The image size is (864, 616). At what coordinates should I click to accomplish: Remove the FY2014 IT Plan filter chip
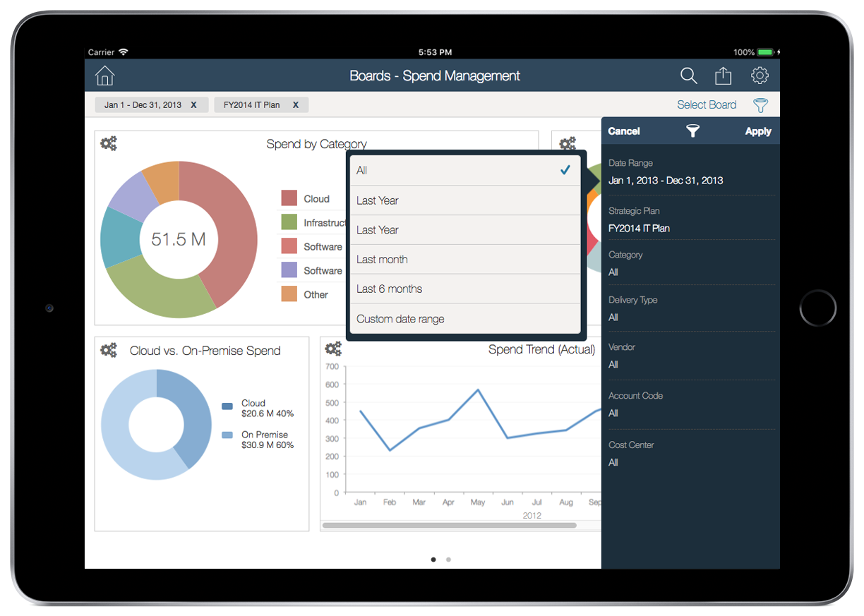pos(296,105)
